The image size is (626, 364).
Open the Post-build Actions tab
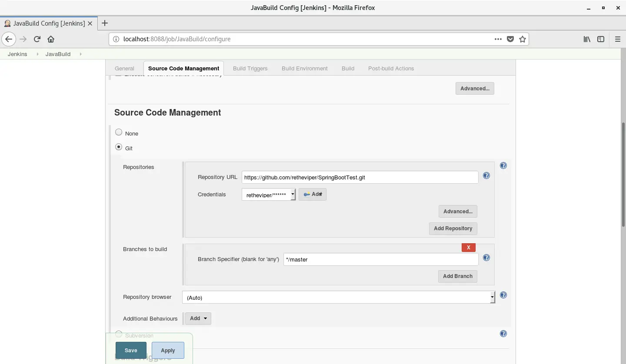click(x=391, y=69)
